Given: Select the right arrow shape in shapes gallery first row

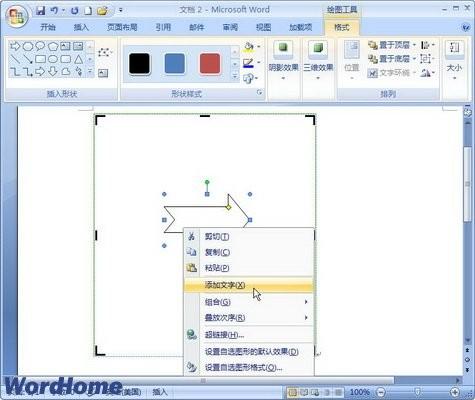Looking at the screenshot, I should (15, 46).
